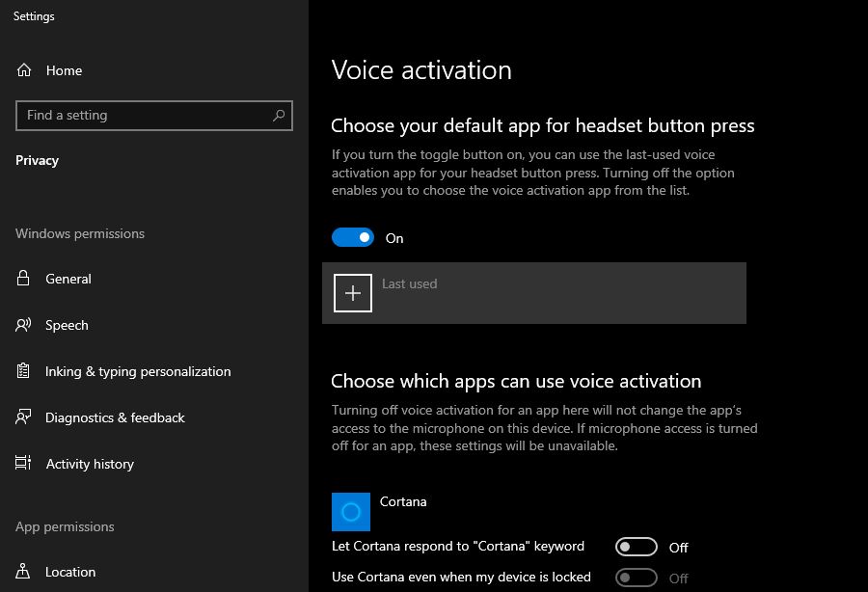This screenshot has width=868, height=592.
Task: Open Inking & typing personalization
Action: coord(138,371)
